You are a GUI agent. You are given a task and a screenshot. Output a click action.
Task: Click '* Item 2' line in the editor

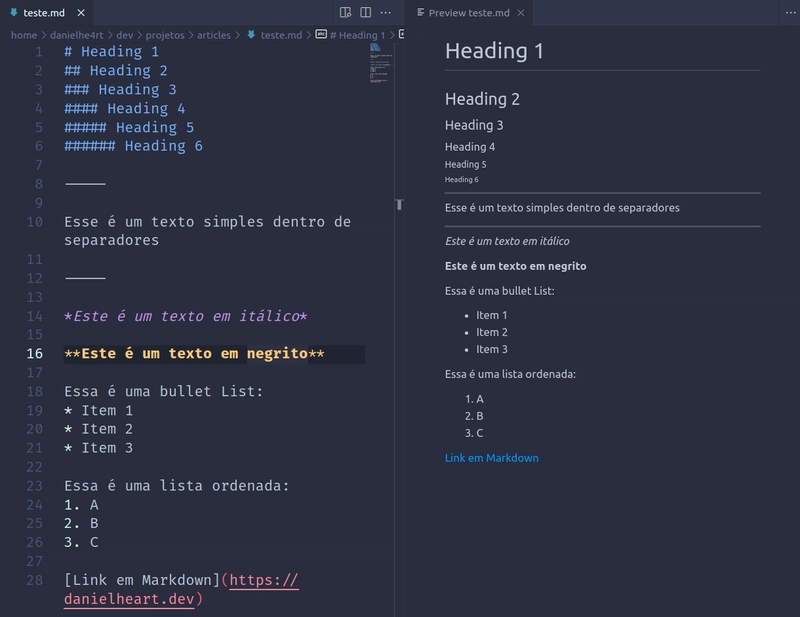[x=98, y=429]
